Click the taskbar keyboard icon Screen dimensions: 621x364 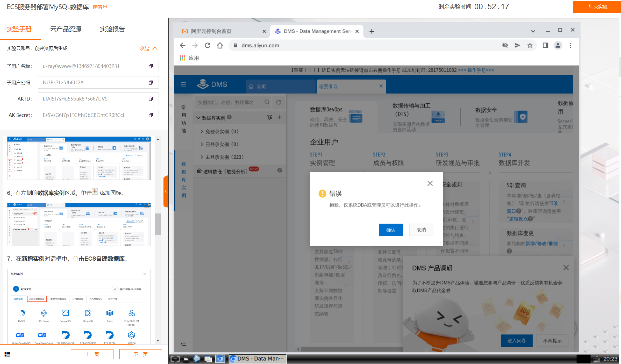[596, 359]
